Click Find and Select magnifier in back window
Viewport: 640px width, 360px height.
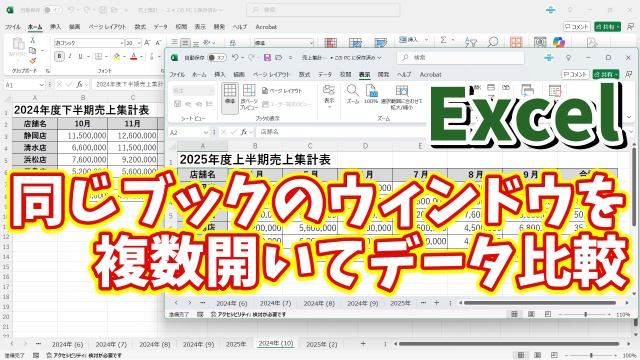click(x=493, y=42)
